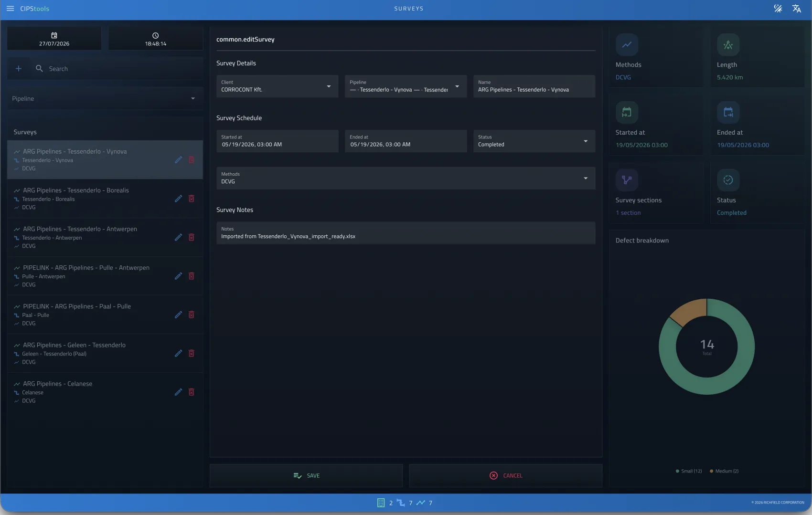Open the Status dropdown in Survey Schedule
Image resolution: width=812 pixels, height=515 pixels.
(x=534, y=141)
